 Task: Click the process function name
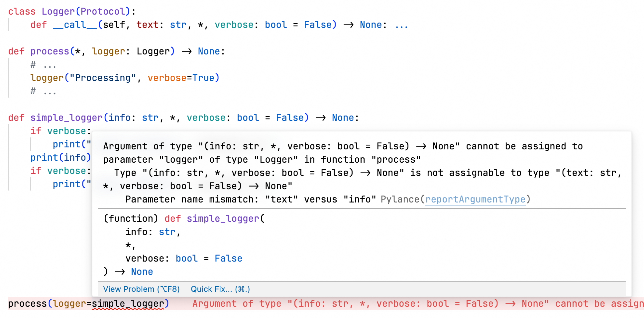tap(49, 51)
